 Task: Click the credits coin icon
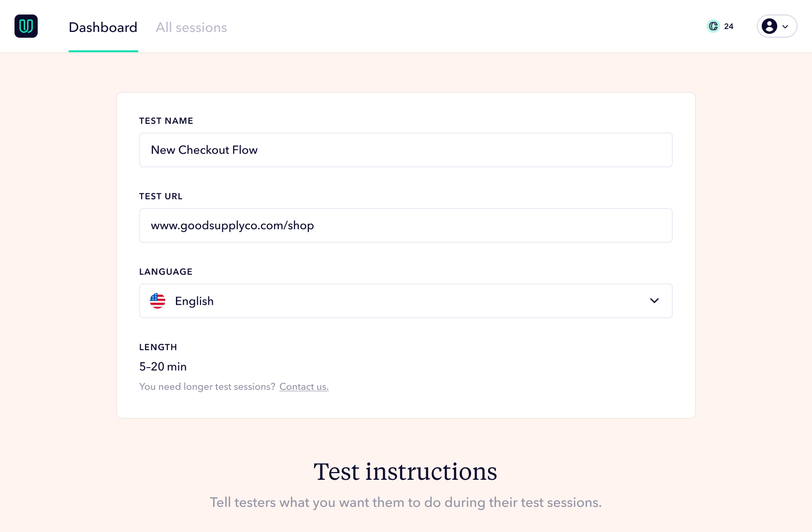(713, 26)
